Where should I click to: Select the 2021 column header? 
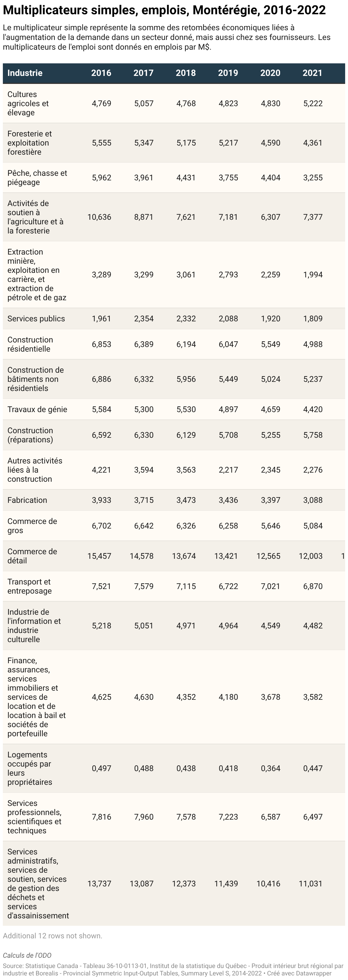click(312, 73)
